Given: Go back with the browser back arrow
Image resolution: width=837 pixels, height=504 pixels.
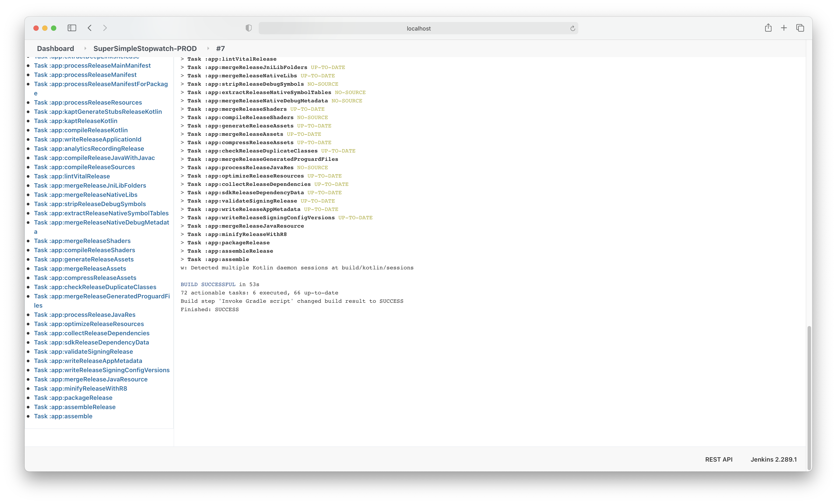Looking at the screenshot, I should pos(90,28).
